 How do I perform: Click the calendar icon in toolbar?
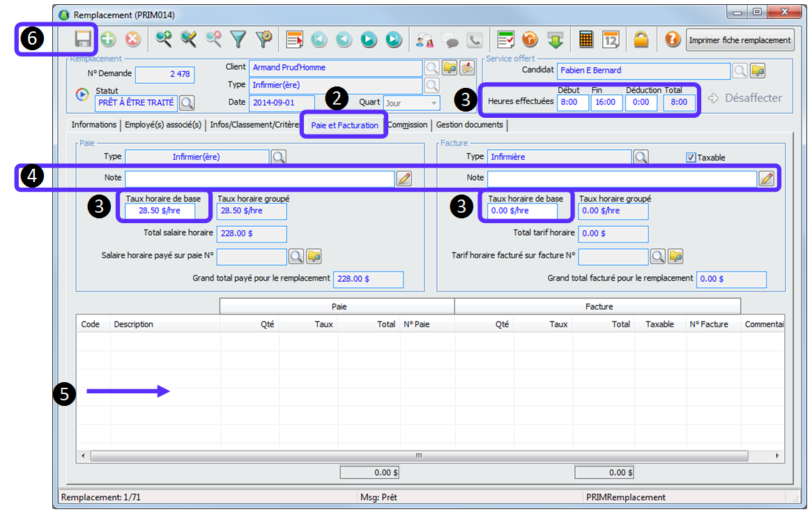[x=611, y=40]
